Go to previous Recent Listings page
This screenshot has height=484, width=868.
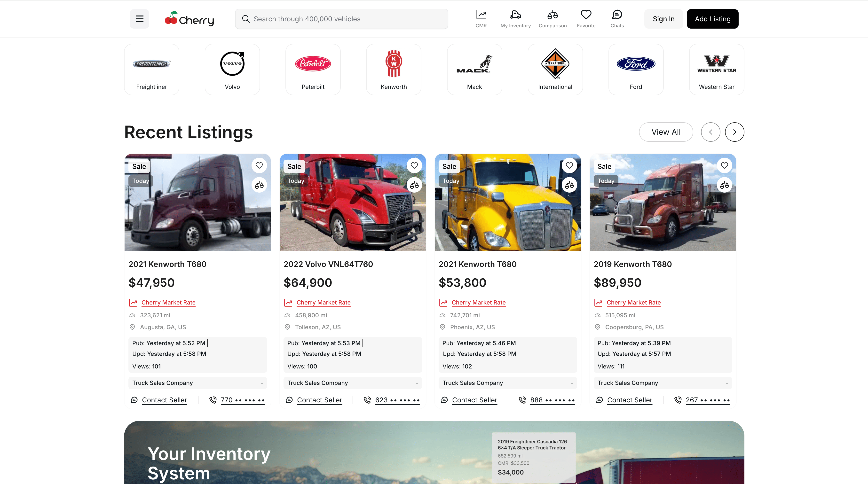click(x=710, y=132)
